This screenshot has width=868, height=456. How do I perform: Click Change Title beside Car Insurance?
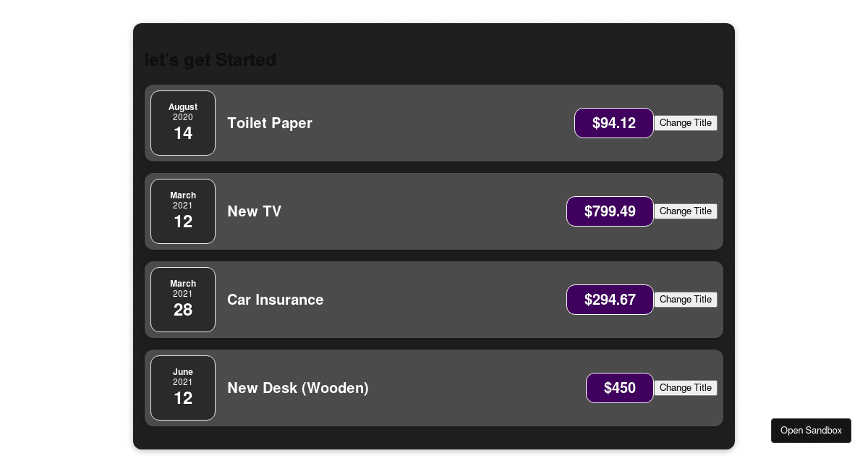click(685, 300)
